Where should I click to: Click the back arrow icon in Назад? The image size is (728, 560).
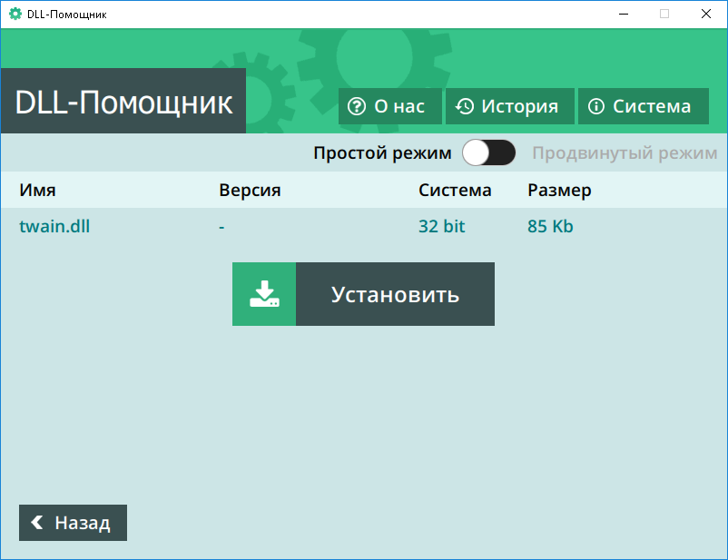pyautogui.click(x=37, y=523)
